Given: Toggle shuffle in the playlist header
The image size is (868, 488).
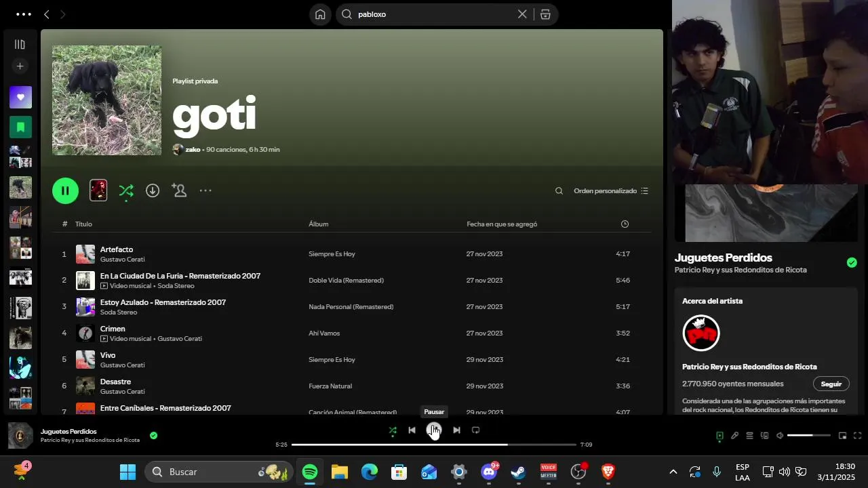Looking at the screenshot, I should 126,191.
